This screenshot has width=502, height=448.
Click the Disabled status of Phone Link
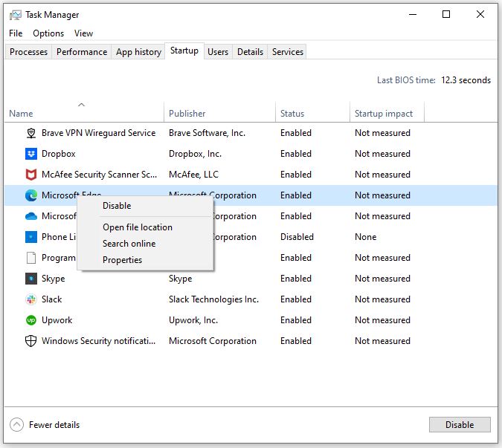pos(297,237)
